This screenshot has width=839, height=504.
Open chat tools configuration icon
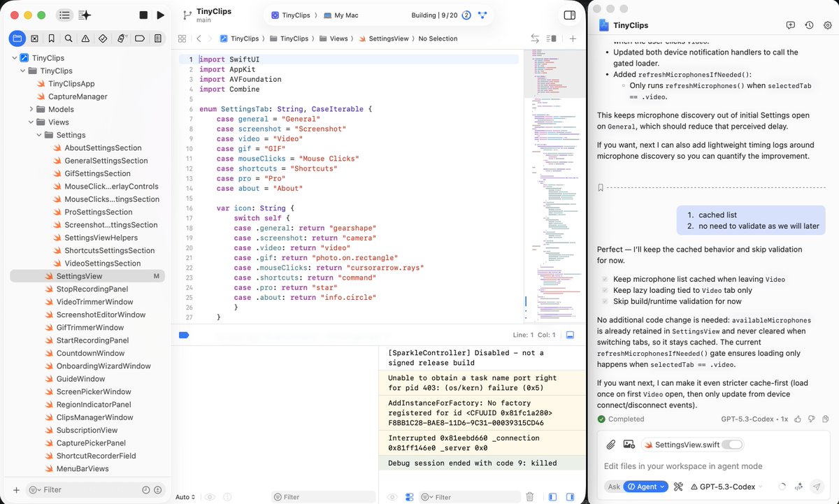click(677, 487)
